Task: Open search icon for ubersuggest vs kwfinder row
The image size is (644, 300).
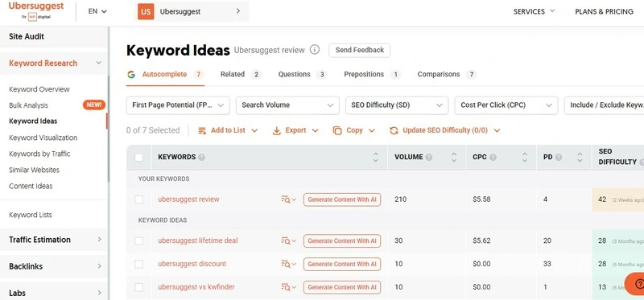Action: (288, 287)
